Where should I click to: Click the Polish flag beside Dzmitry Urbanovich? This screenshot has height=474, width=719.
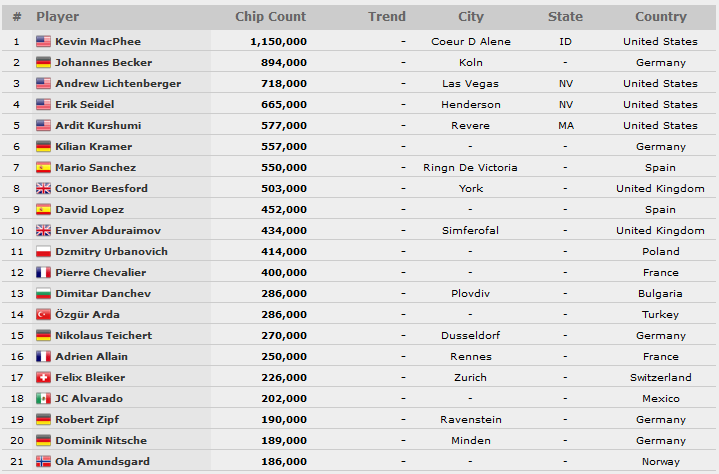44,252
